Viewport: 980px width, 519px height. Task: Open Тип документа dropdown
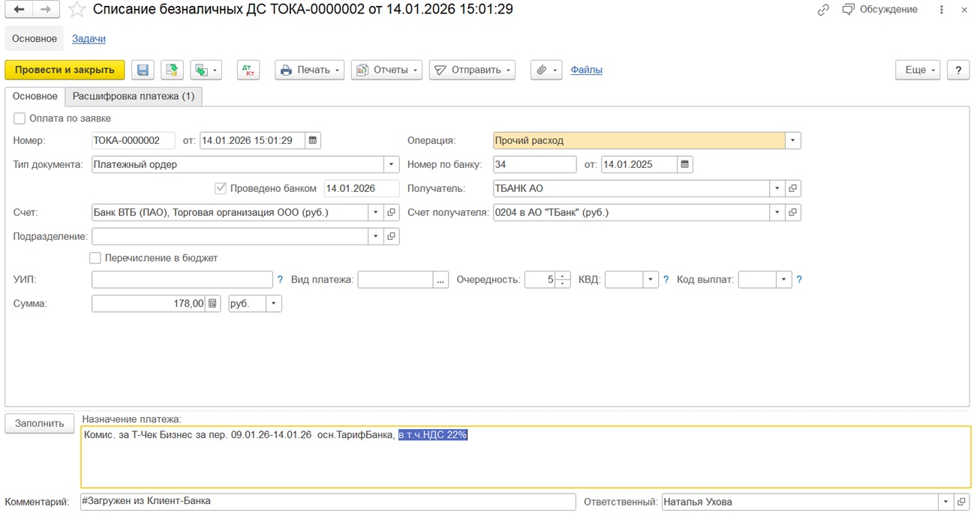392,164
